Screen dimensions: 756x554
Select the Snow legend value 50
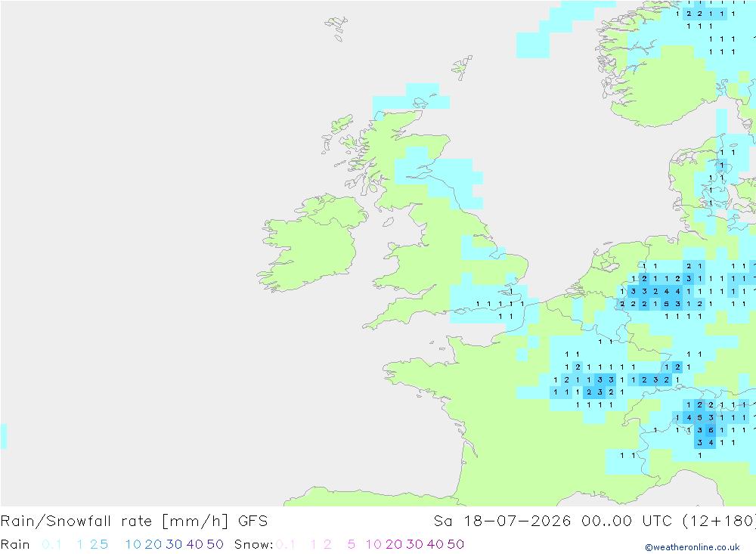tap(456, 544)
